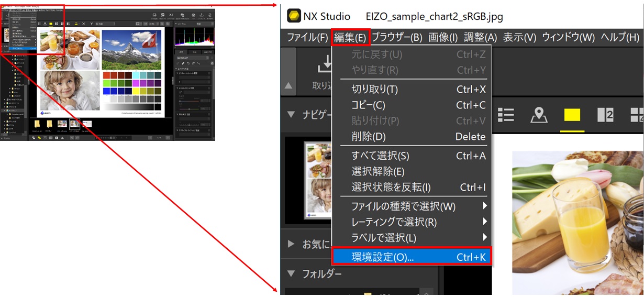Select 環境設定(O)... to open preferences

click(x=412, y=257)
